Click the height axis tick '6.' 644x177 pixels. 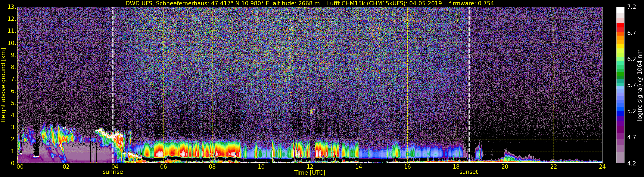[x=13, y=91]
